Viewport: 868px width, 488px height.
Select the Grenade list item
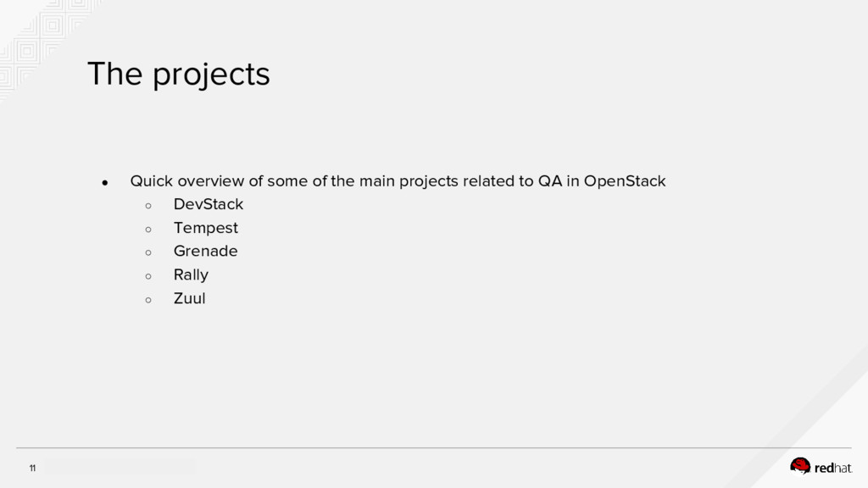tap(205, 251)
